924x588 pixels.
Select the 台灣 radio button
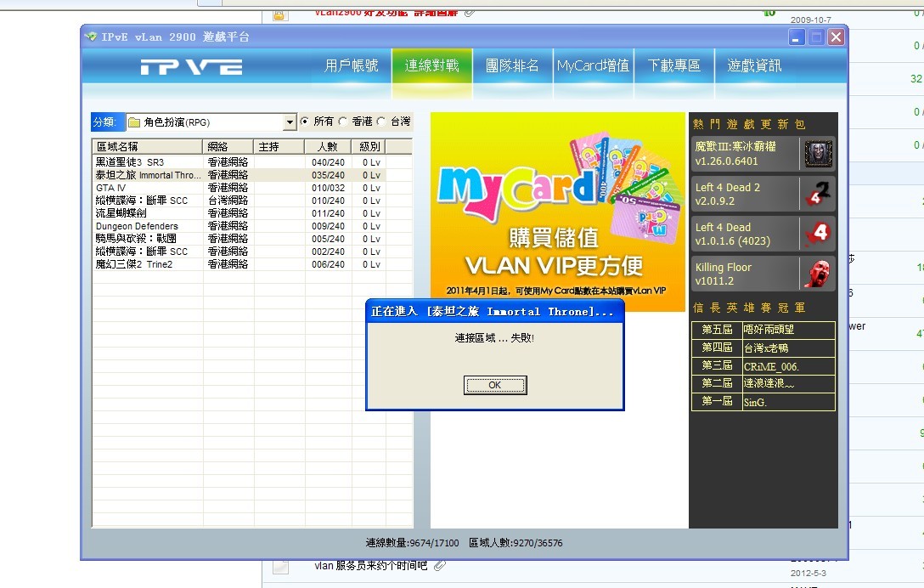381,122
